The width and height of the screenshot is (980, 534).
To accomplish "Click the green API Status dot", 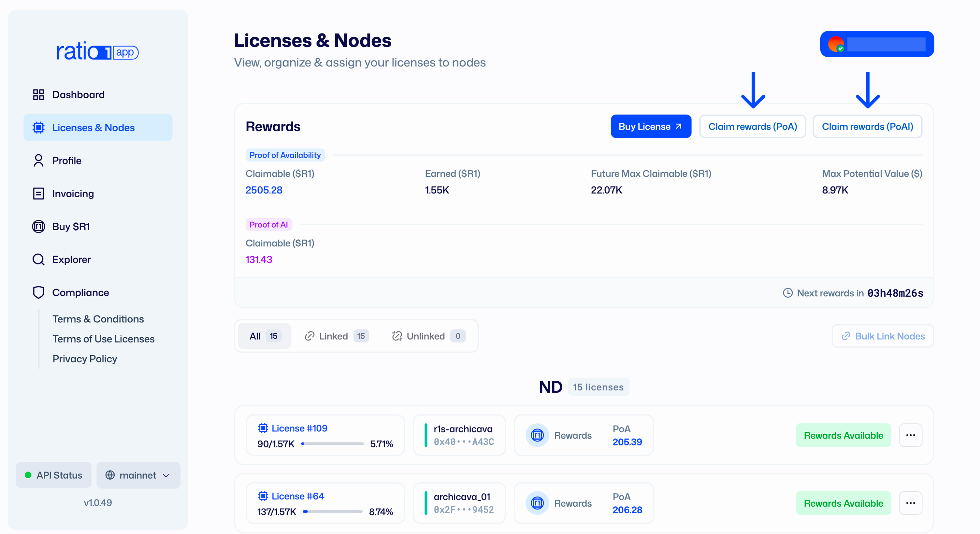I will (28, 475).
